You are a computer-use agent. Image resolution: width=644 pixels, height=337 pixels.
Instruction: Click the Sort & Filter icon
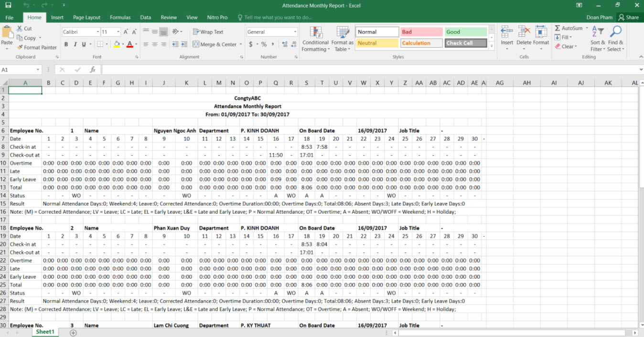pos(597,32)
